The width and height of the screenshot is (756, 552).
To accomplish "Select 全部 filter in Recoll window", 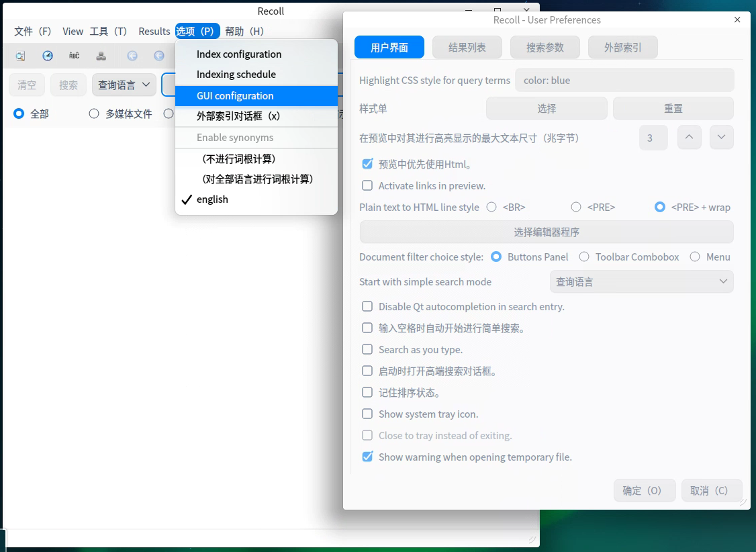I will (19, 113).
